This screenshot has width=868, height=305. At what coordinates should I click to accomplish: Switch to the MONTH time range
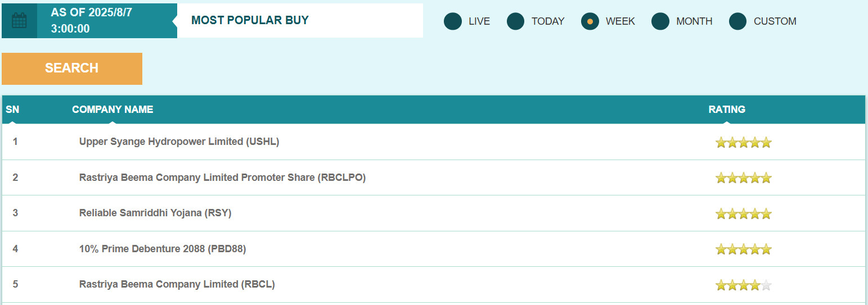(x=660, y=21)
